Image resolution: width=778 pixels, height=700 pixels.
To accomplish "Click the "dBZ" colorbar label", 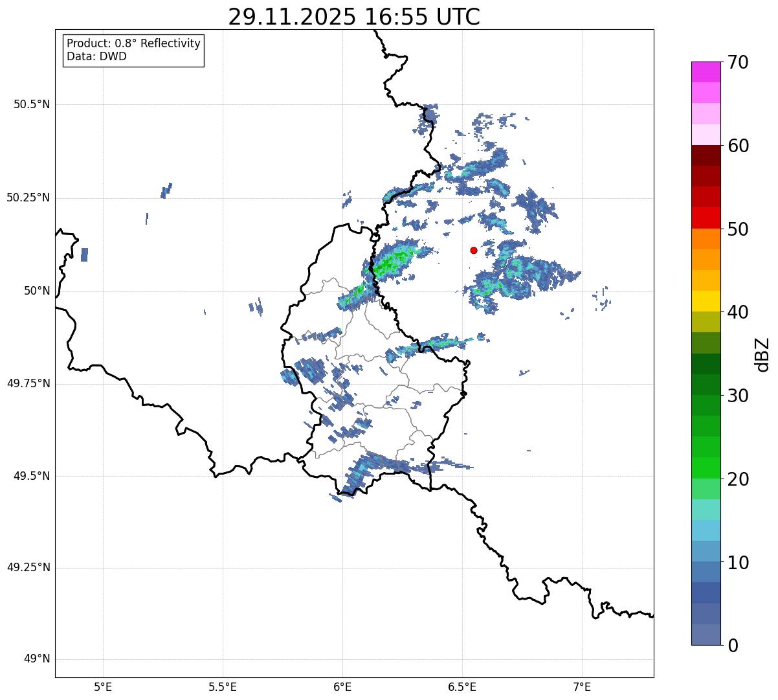I will coord(762,354).
